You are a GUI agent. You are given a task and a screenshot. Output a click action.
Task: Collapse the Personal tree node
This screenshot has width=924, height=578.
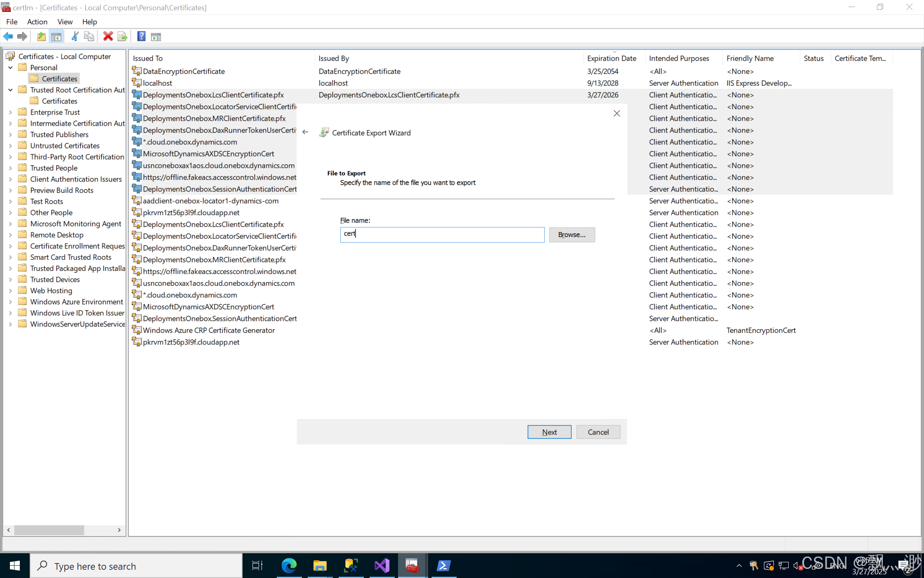point(10,68)
